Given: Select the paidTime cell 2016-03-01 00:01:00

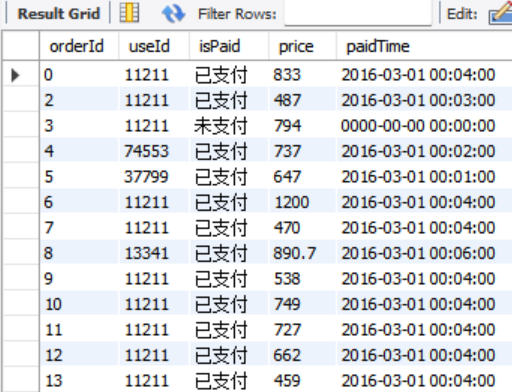Looking at the screenshot, I should point(424,177).
